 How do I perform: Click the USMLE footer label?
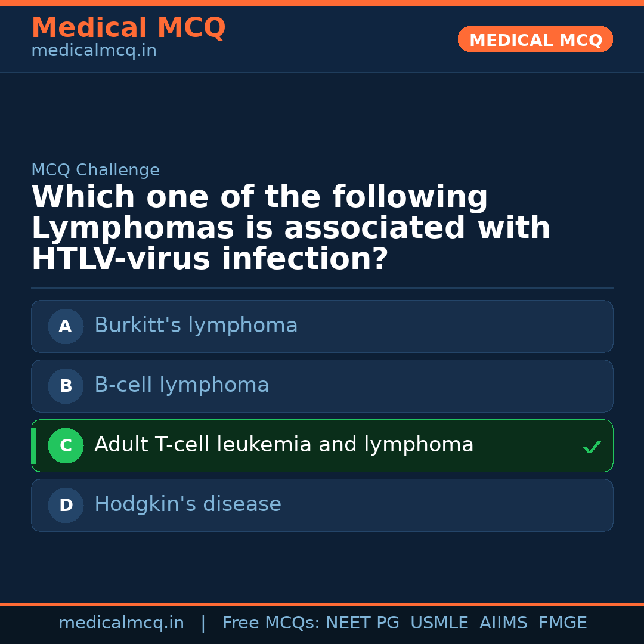pyautogui.click(x=439, y=623)
